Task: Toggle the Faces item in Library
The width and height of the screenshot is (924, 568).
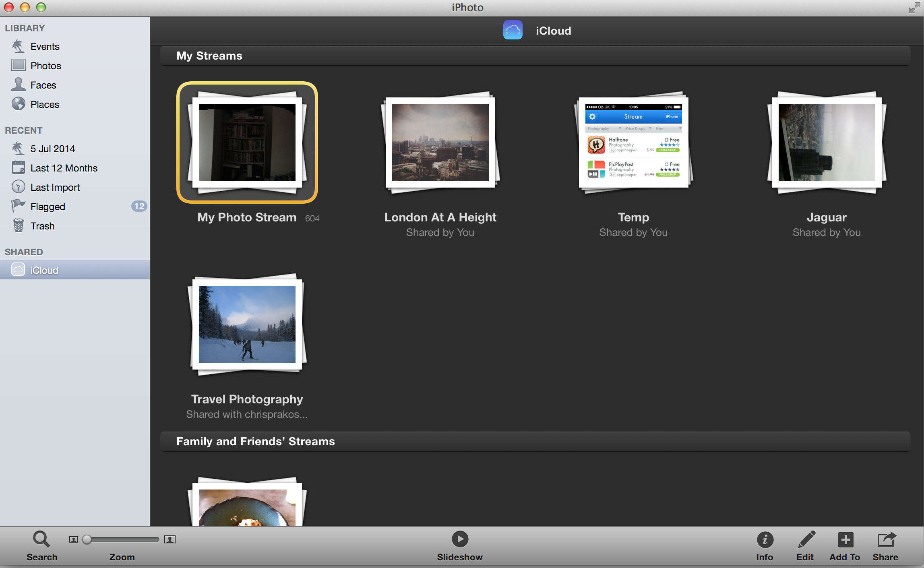Action: pos(43,85)
